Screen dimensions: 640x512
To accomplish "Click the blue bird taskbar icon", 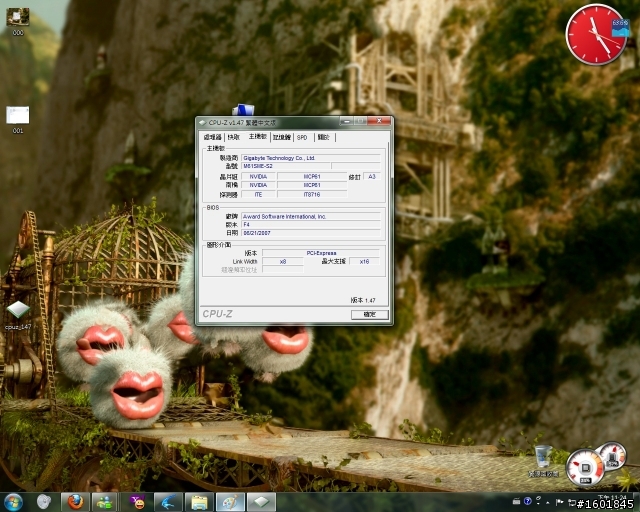I will [169, 502].
